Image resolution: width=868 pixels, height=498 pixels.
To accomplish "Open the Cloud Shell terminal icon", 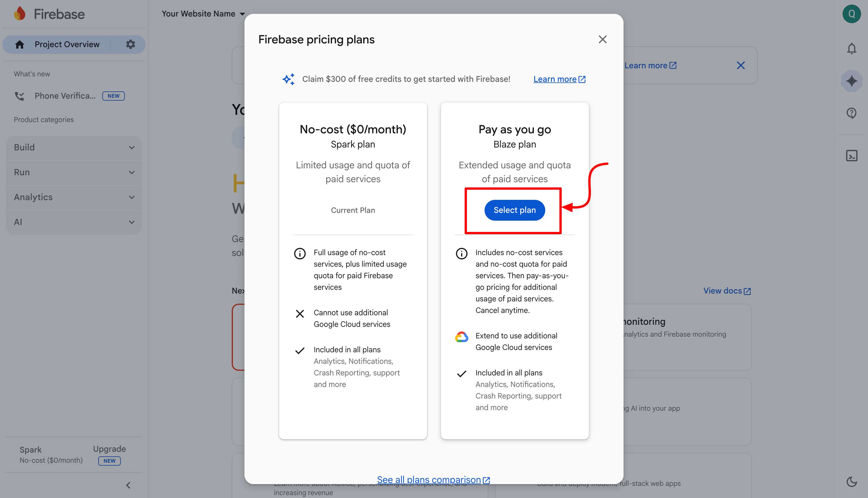I will coord(851,156).
